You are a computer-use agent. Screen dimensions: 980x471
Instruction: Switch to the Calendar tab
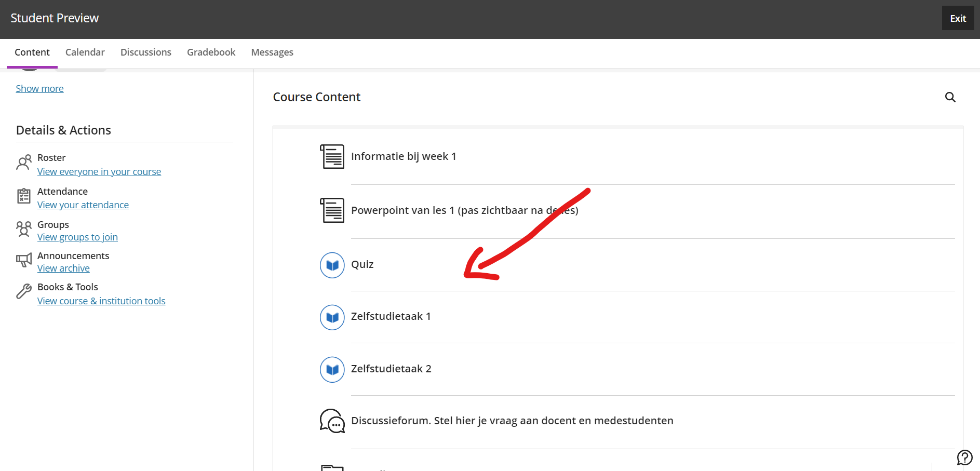[85, 52]
